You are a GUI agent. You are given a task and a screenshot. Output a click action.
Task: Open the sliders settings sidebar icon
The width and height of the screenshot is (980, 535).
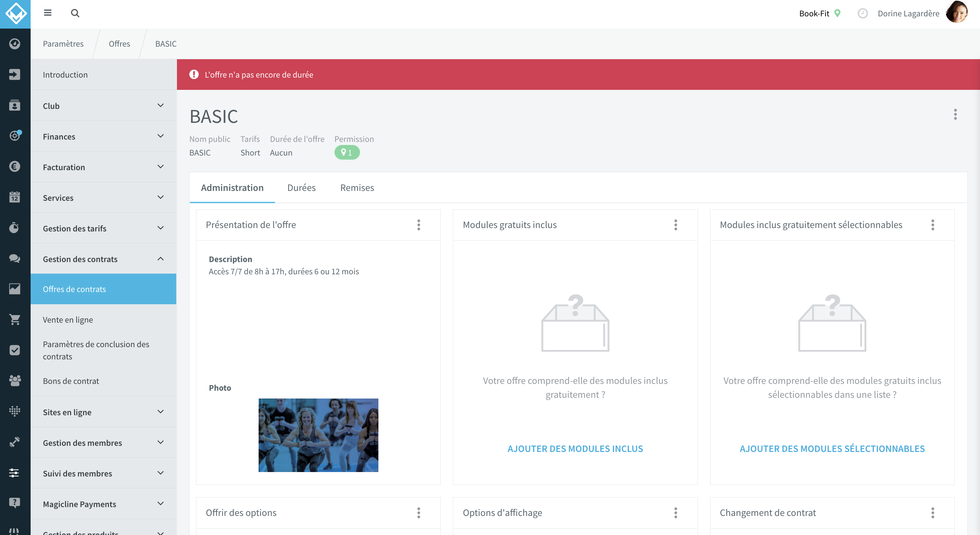click(x=14, y=473)
